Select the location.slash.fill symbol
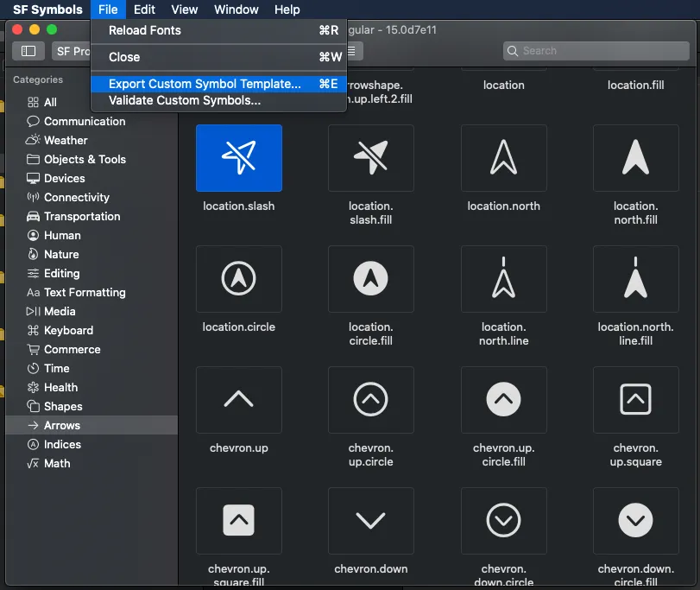 (371, 158)
